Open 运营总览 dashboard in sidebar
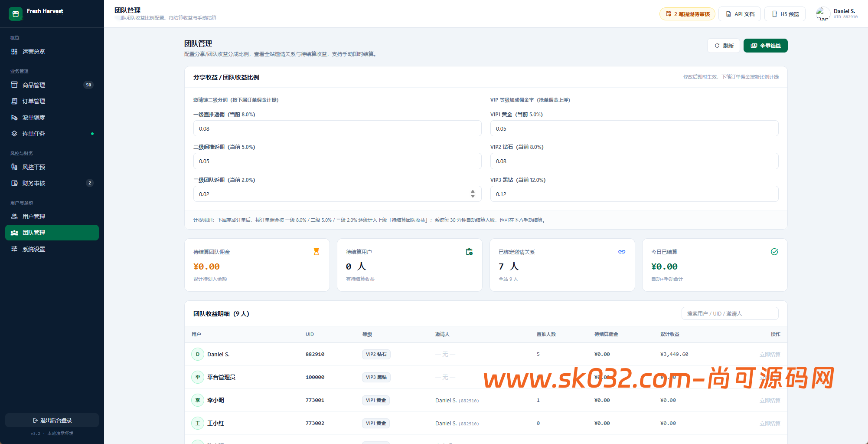 tap(52, 52)
